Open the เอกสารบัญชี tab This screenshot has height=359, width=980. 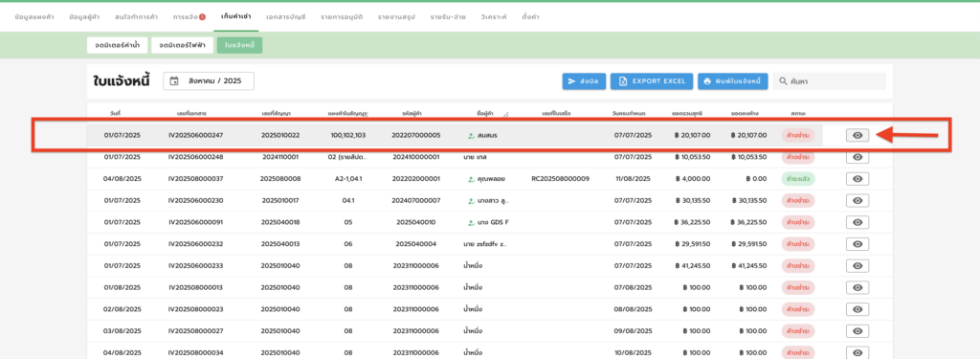point(285,17)
